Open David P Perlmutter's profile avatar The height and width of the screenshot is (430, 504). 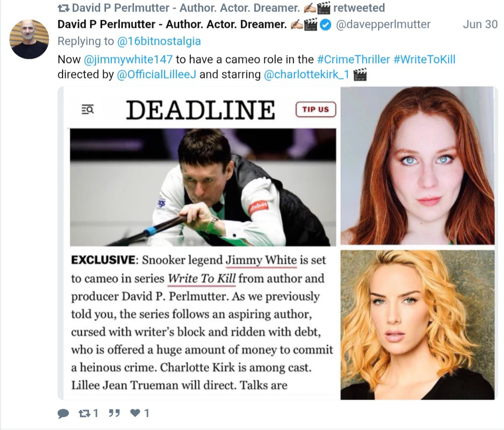[29, 39]
